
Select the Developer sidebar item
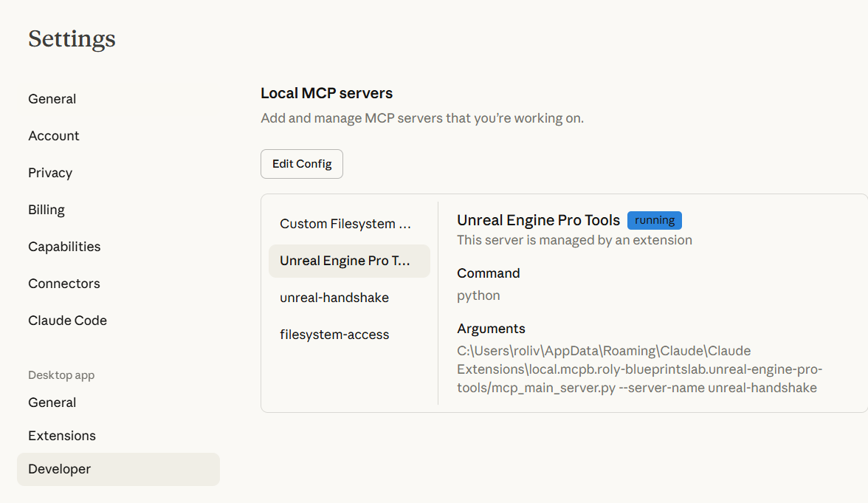(60, 469)
